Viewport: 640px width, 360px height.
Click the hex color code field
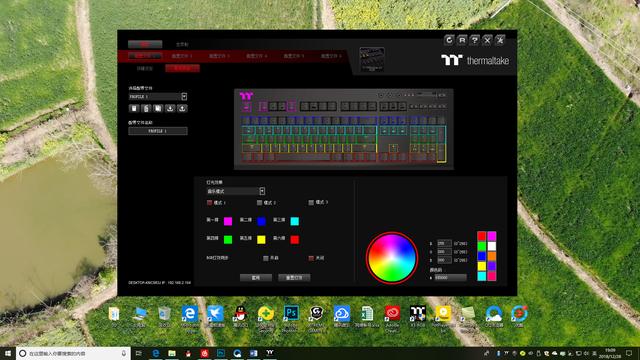click(450, 278)
